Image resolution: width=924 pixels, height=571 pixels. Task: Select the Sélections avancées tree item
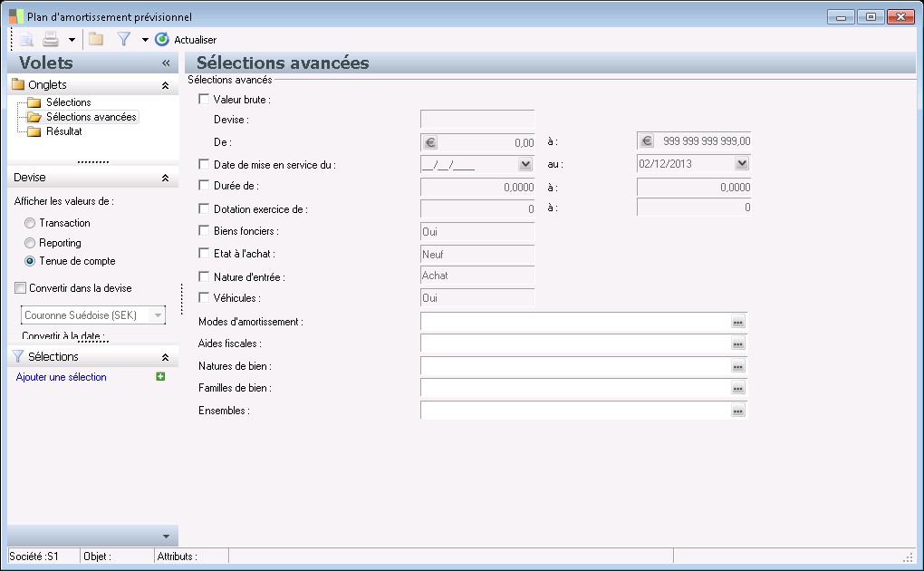point(91,117)
